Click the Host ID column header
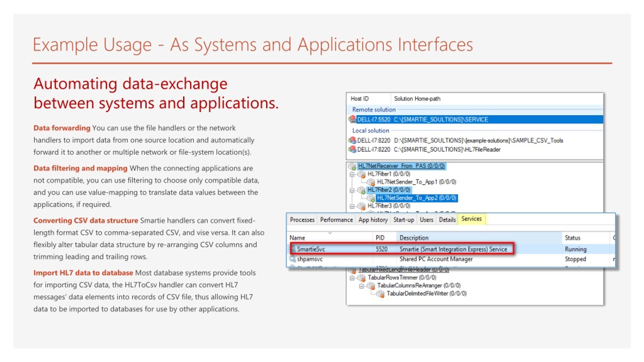Screen dimensions: 644x362 pos(369,99)
